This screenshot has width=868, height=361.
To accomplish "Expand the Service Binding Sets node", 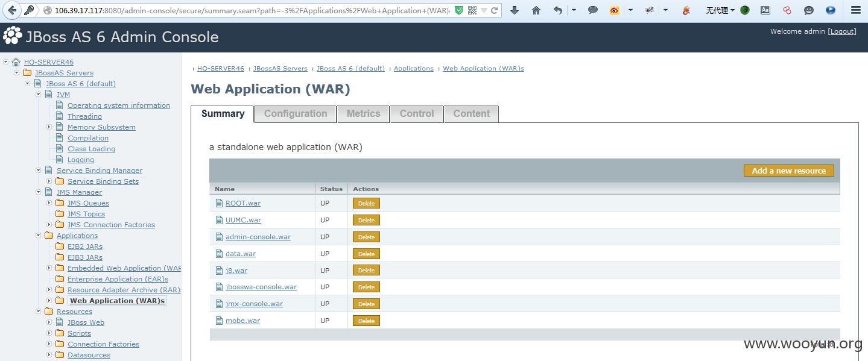I will coord(49,181).
